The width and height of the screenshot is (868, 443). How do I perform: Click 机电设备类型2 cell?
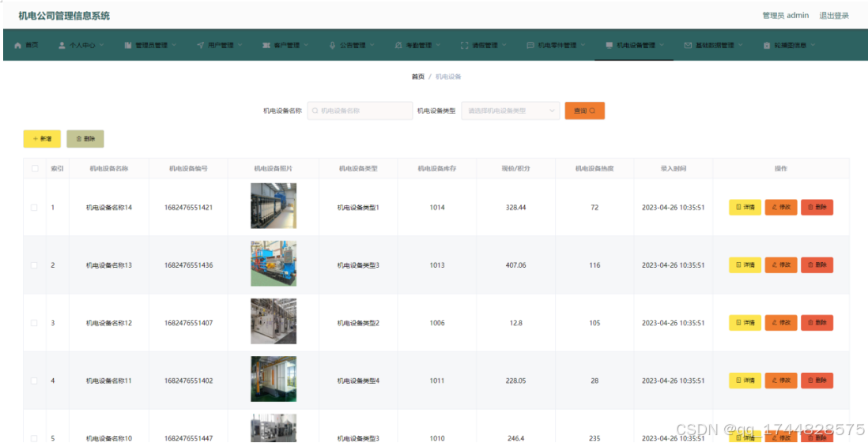358,323
